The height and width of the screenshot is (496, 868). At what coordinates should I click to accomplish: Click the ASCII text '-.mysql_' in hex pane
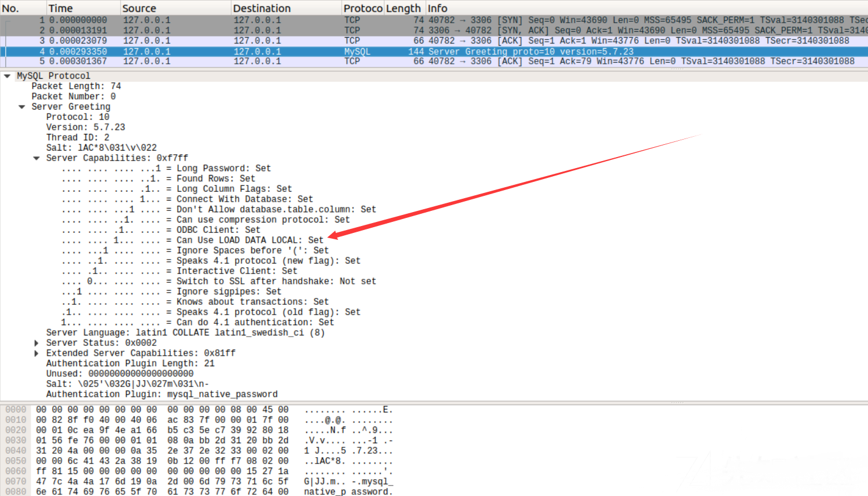tap(372, 482)
